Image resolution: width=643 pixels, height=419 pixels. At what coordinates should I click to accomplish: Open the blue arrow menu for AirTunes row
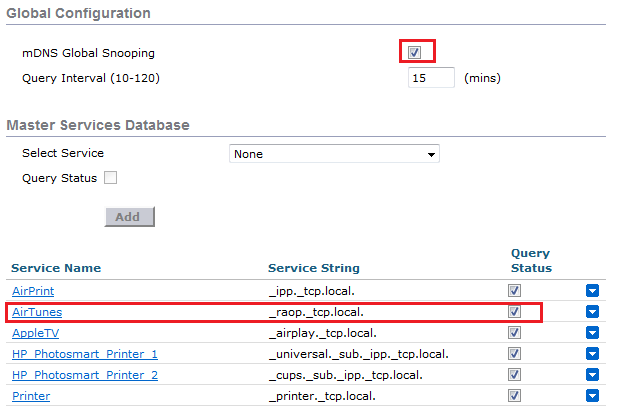point(592,312)
